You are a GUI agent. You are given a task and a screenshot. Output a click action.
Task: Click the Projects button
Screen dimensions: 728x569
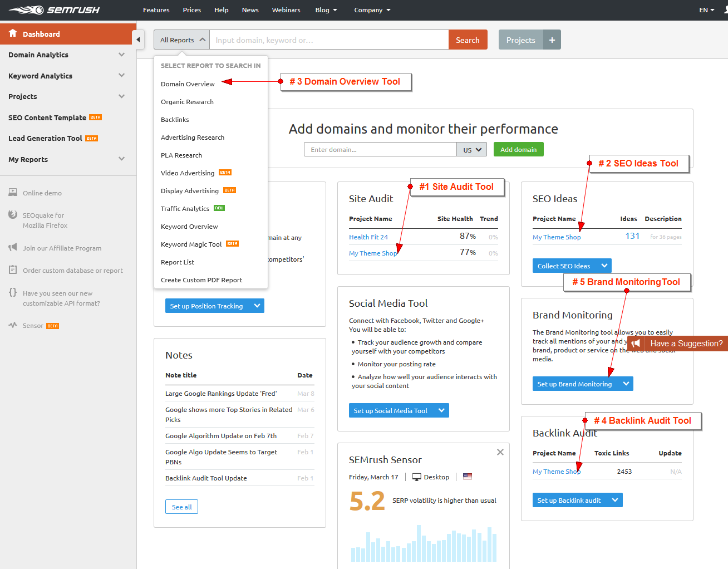click(521, 40)
